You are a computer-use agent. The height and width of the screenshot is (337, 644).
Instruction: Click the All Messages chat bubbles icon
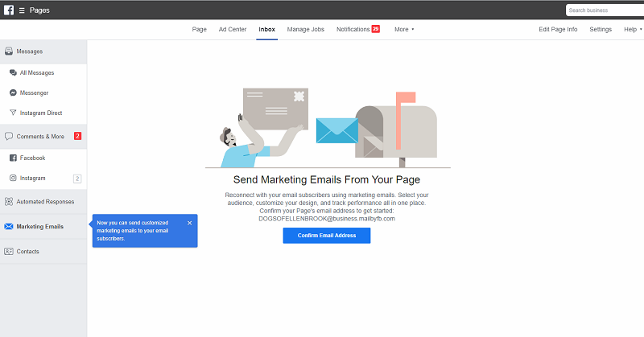coord(13,72)
